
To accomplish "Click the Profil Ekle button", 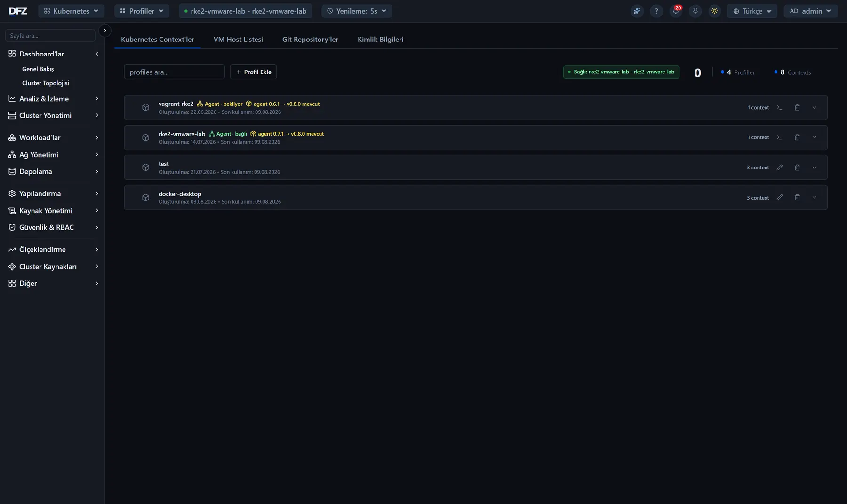I will click(x=253, y=72).
